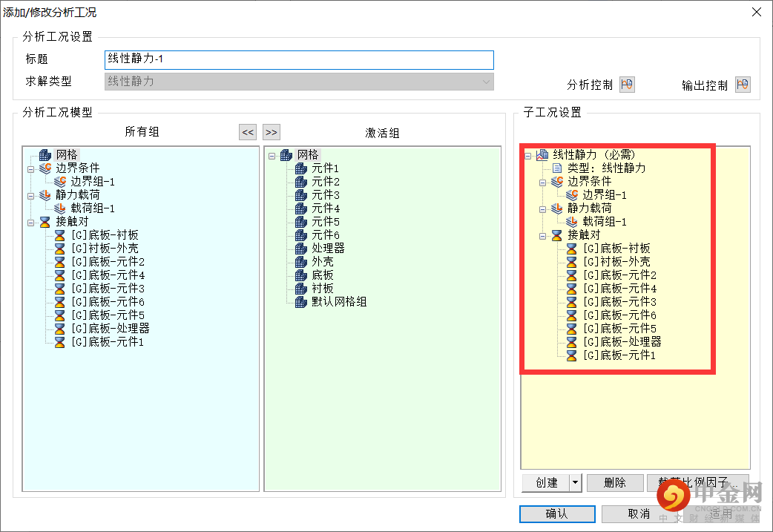
Task: Click the 线性静力 (必需) subcase icon
Action: [x=542, y=155]
